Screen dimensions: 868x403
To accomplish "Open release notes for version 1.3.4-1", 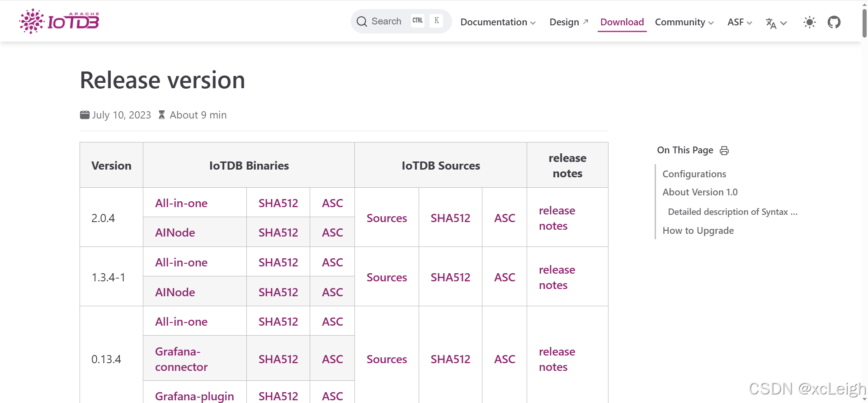I will click(557, 277).
